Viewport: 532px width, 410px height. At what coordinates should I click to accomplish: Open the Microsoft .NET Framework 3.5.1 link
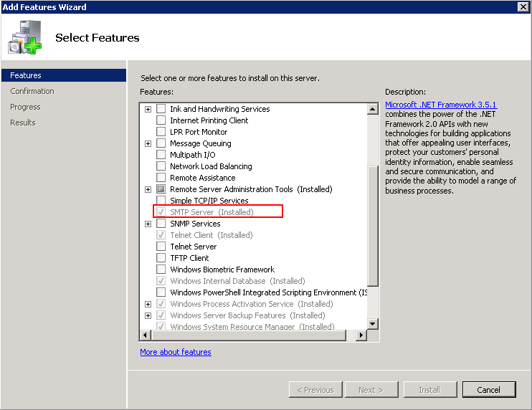pyautogui.click(x=440, y=105)
